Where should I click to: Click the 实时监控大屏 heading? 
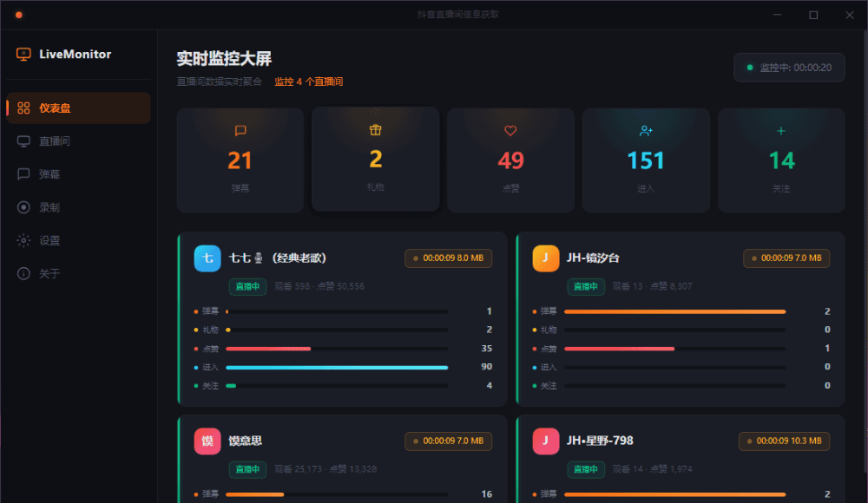224,58
